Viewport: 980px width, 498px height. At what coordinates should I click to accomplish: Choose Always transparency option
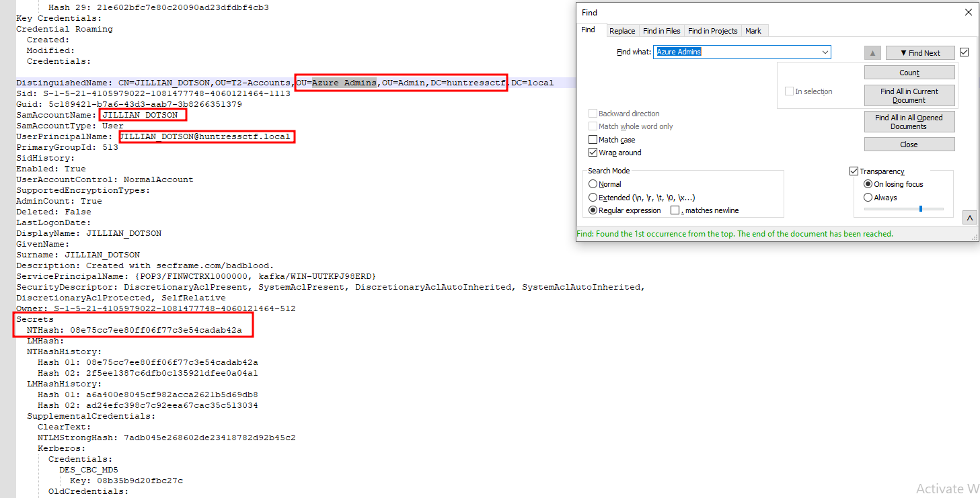(x=868, y=198)
